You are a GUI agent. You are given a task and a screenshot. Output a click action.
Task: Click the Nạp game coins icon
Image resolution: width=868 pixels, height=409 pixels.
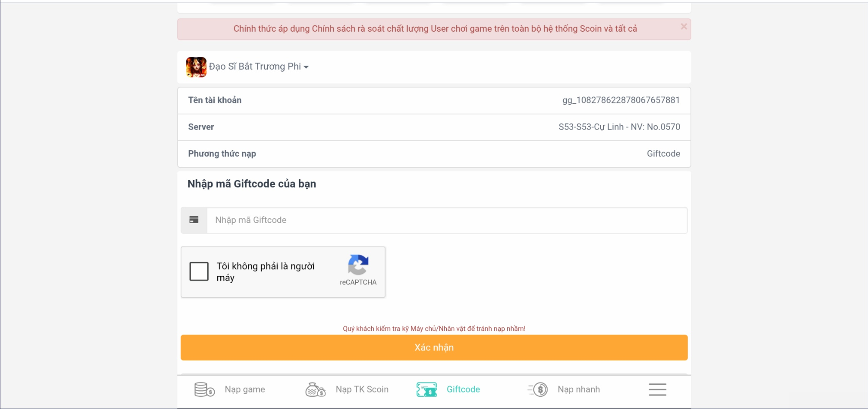(x=204, y=389)
